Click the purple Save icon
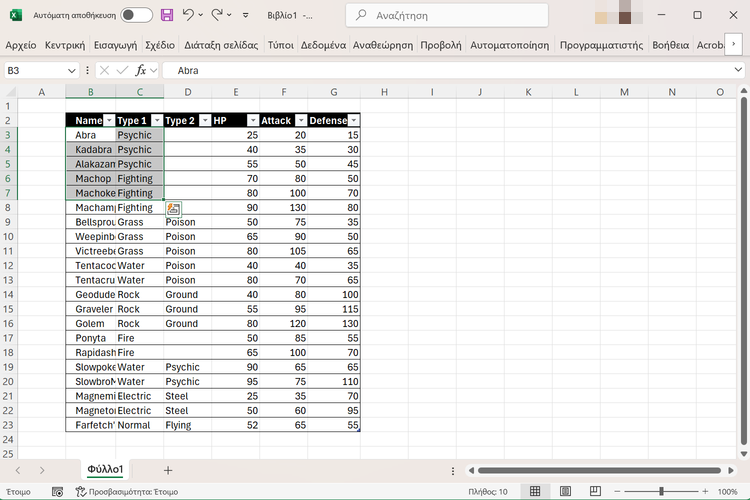 tap(167, 15)
